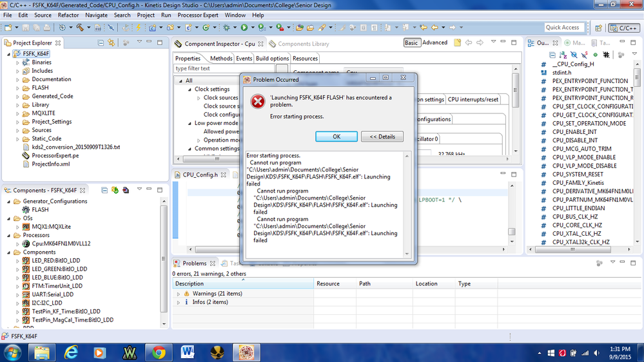644x362 pixels.
Task: Select the CPU_Config.h editor tab
Action: [x=200, y=175]
